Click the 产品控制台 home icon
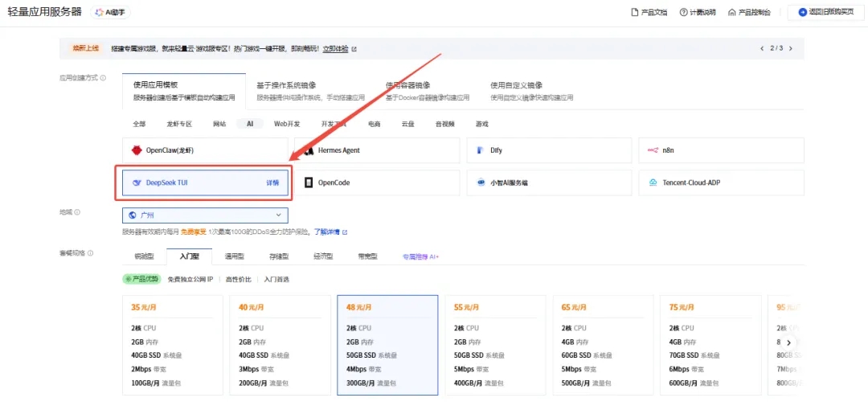This screenshot has height=406, width=868. tap(732, 12)
